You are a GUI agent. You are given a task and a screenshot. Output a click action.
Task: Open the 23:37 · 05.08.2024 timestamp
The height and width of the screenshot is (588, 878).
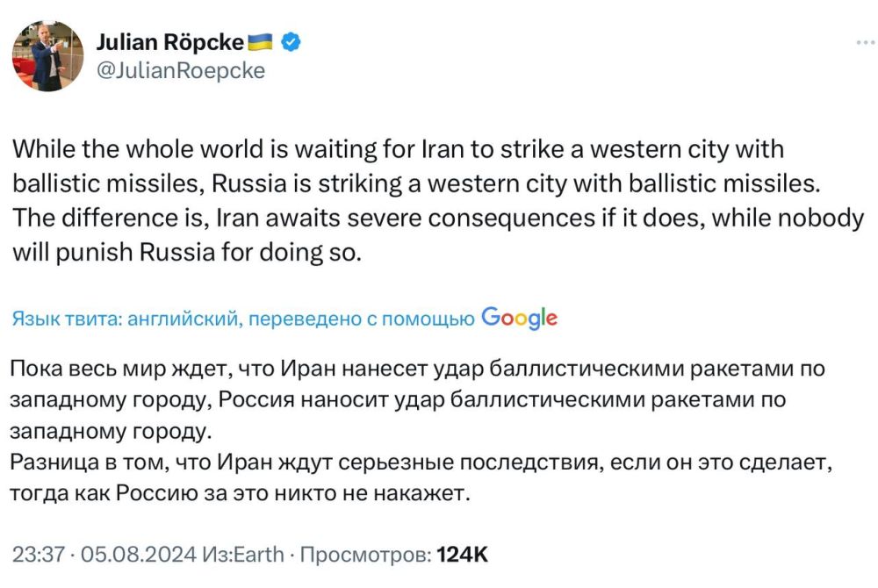[x=105, y=554]
